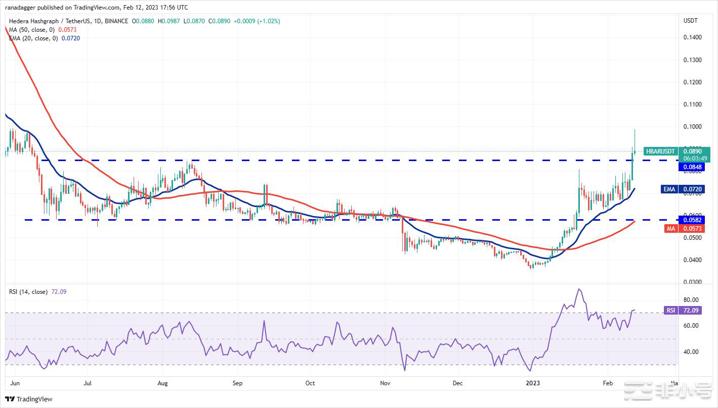Viewport: 718px width, 408px height.
Task: Click the Aug label on time axis
Action: click(x=163, y=381)
